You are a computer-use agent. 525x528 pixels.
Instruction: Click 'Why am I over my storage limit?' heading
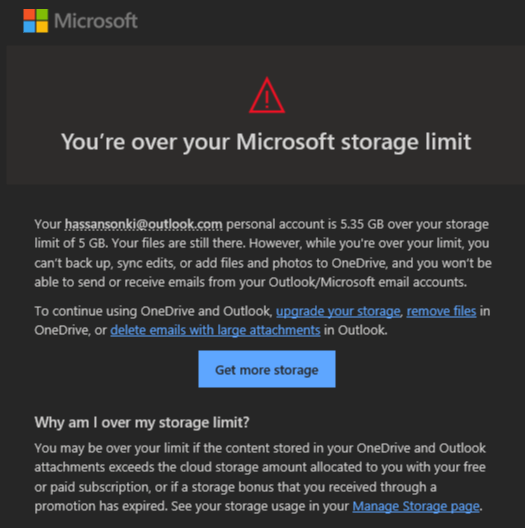142,422
